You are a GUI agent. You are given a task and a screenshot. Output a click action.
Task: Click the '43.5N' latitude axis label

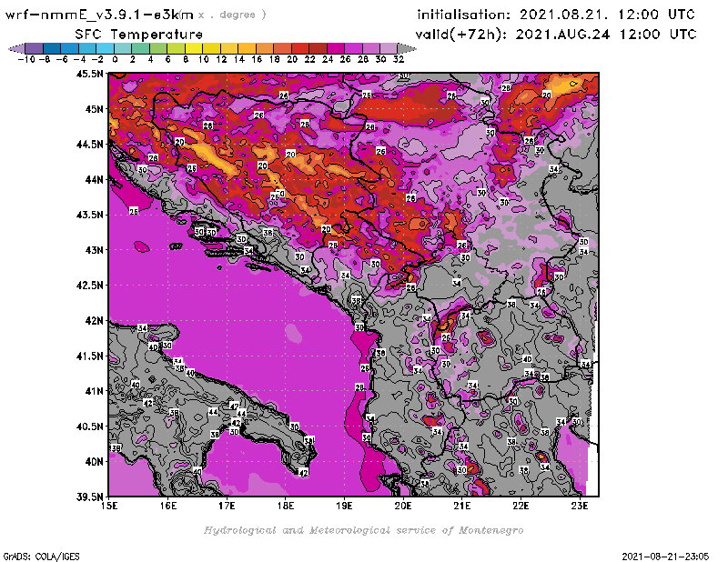pos(89,215)
